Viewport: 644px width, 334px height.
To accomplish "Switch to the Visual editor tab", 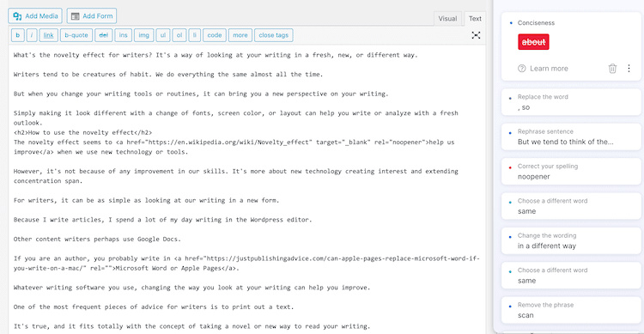I will pos(447,19).
